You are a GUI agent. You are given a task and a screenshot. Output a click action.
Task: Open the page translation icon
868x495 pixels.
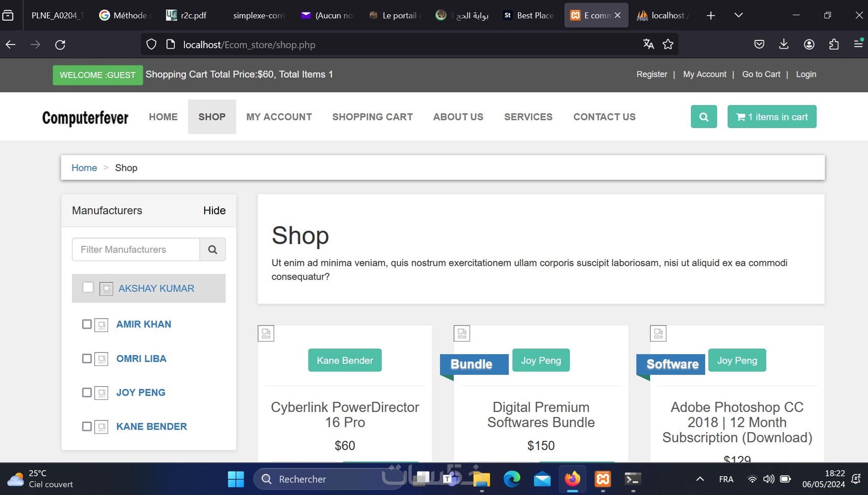point(648,44)
